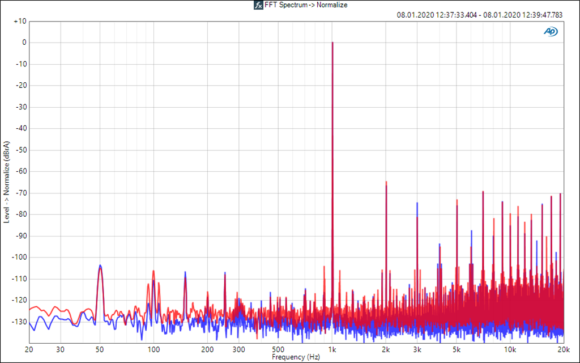
Task: Click the 50 Hz mains hum peak
Action: (x=100, y=266)
